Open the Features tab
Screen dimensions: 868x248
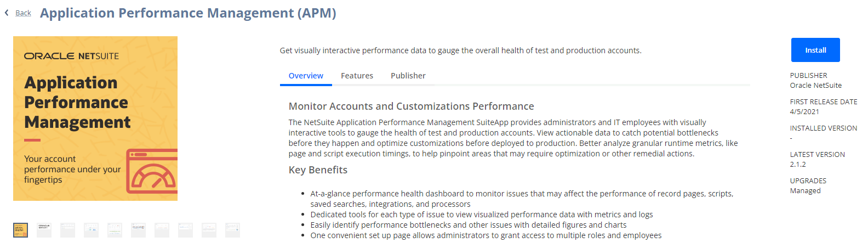coord(357,76)
